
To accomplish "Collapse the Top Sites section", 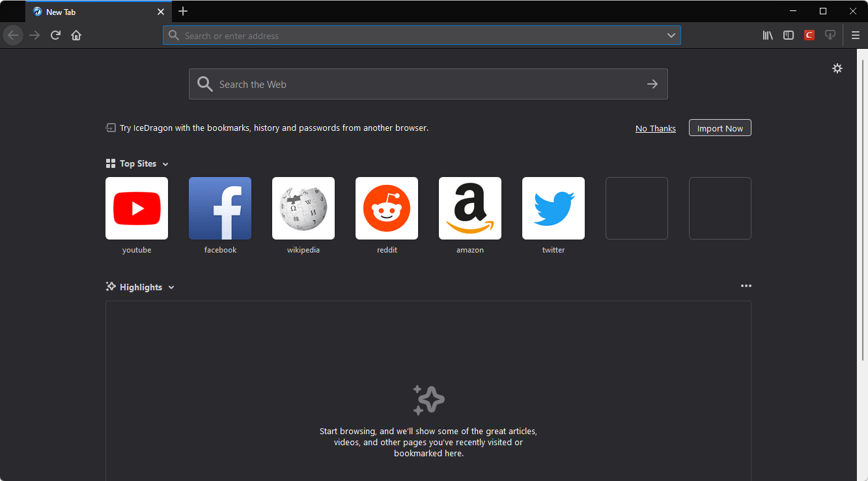I will pos(165,164).
